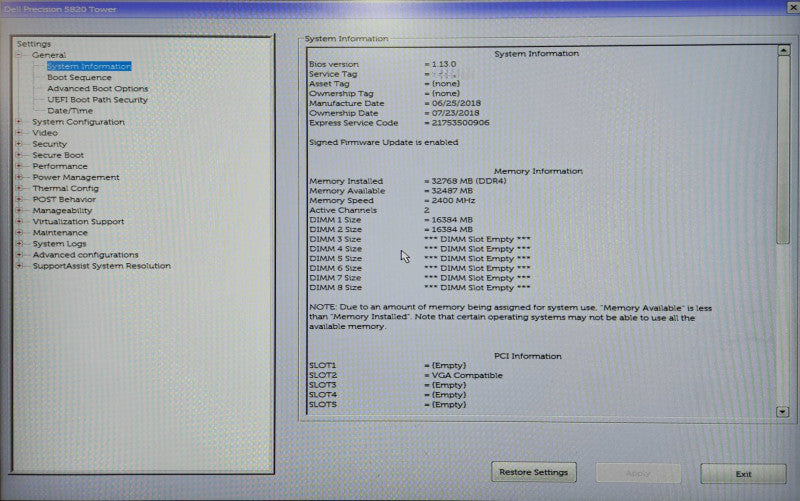Click the PCI Information heading

coord(528,356)
